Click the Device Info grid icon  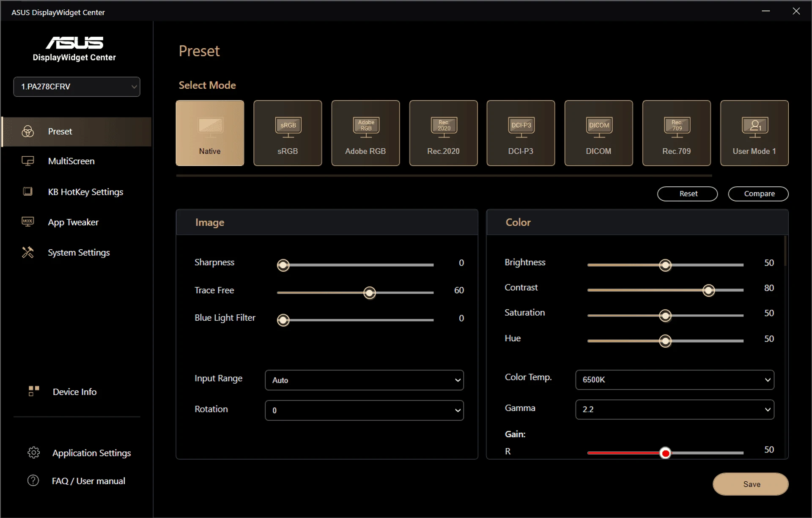[34, 391]
